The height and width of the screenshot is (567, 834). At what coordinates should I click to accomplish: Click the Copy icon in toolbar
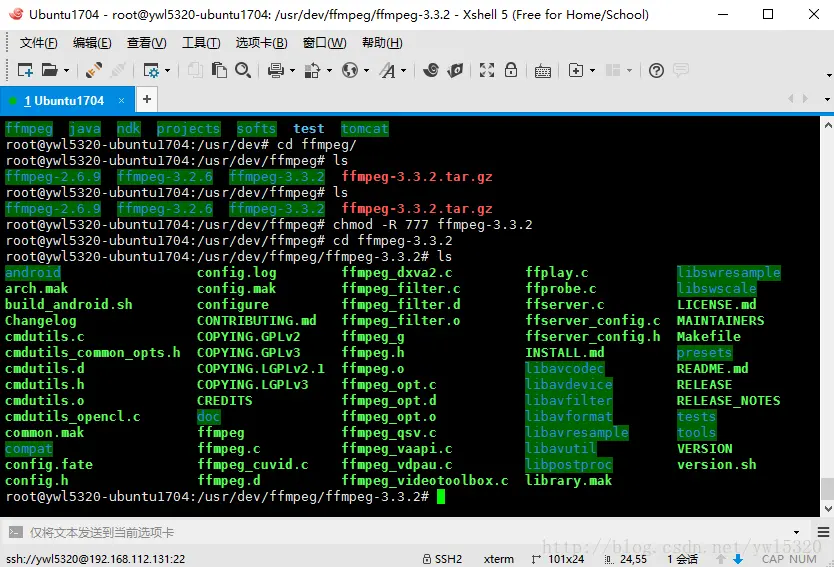point(195,70)
